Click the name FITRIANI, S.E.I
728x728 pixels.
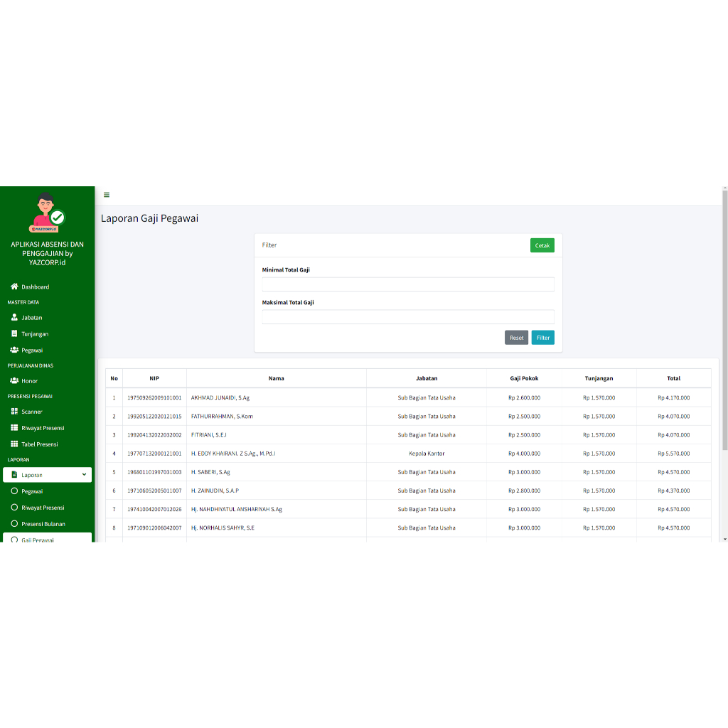point(208,435)
